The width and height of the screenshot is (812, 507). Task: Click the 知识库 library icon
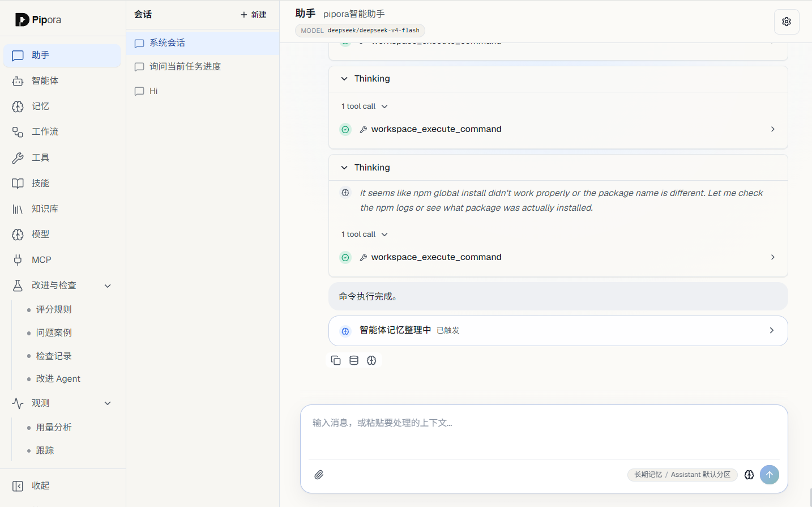tap(18, 209)
